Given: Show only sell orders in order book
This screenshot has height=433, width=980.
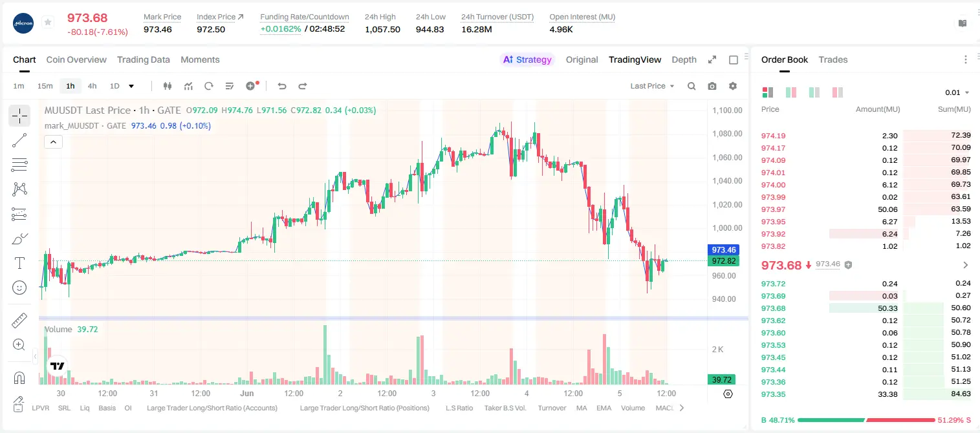Looking at the screenshot, I should tap(838, 92).
